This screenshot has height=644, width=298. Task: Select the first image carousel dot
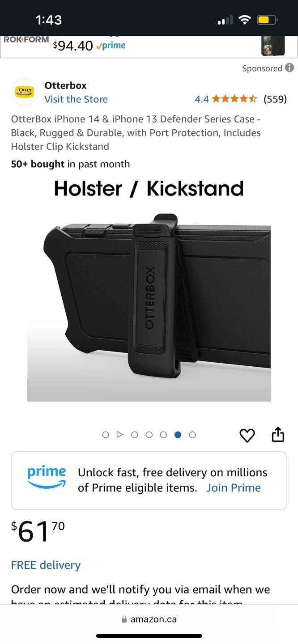[106, 435]
